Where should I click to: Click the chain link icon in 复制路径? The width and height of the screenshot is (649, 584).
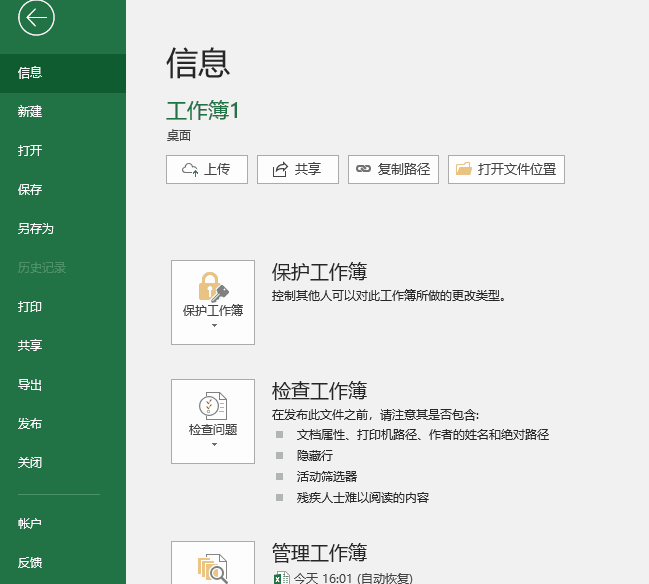pyautogui.click(x=363, y=168)
